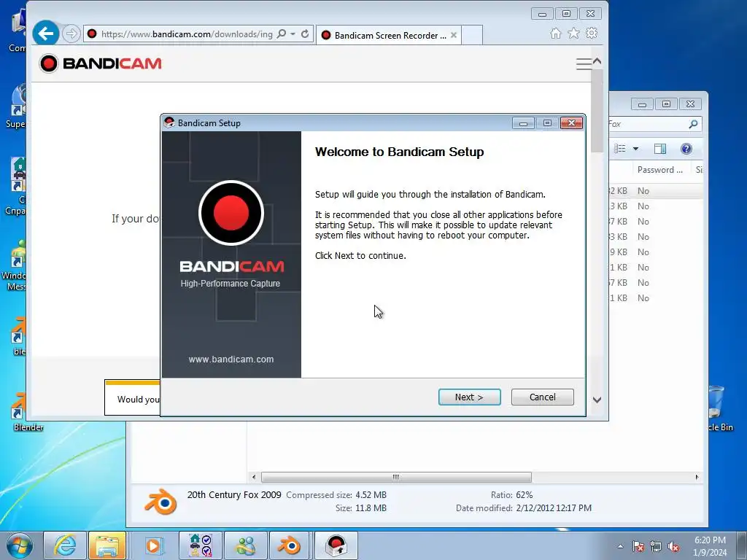
Task: Go back in Internet Explorer
Action: pyautogui.click(x=46, y=34)
